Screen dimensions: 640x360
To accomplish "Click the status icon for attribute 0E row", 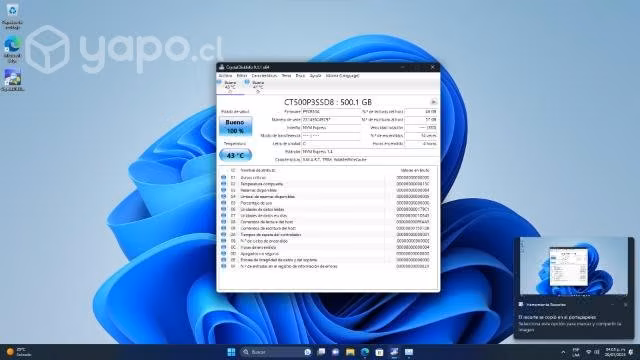I will click(223, 260).
